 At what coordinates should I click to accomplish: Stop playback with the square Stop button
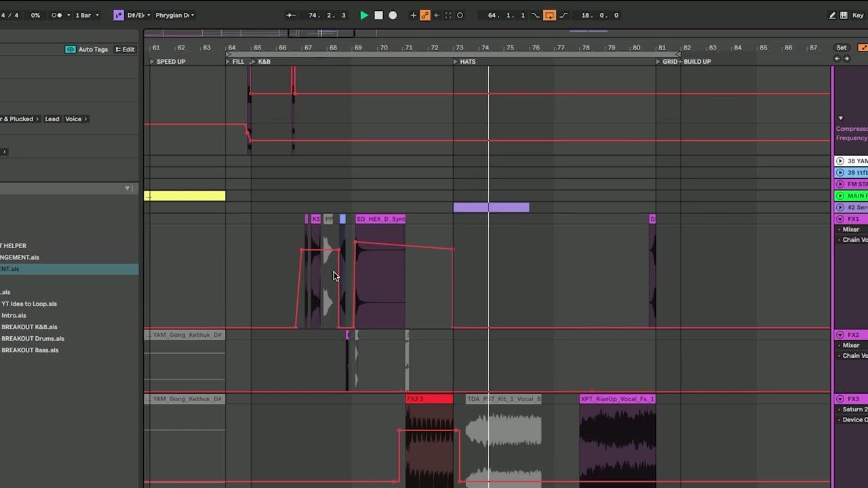[x=378, y=15]
